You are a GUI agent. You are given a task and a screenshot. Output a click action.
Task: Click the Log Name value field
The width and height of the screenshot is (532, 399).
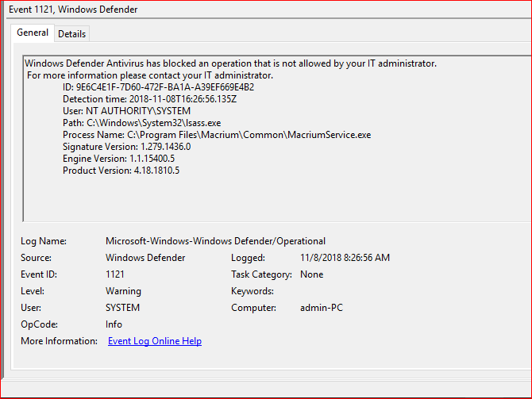215,241
